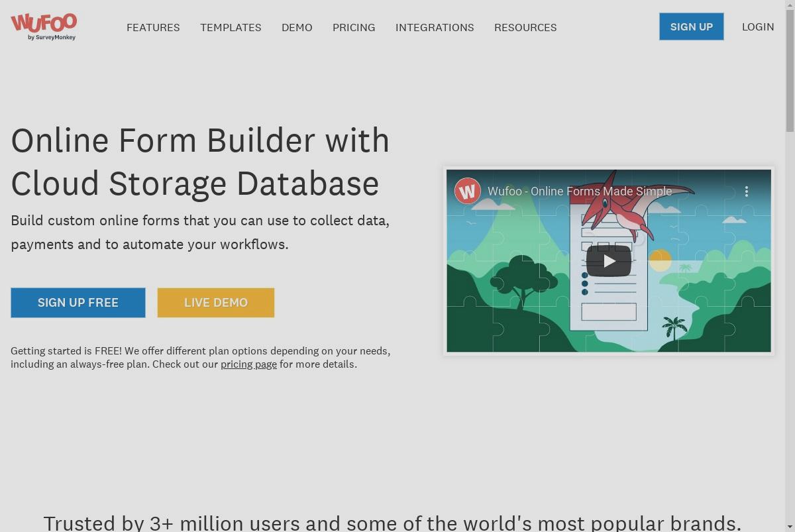This screenshot has height=532, width=795.
Task: Click the LIVE DEMO button
Action: (216, 303)
